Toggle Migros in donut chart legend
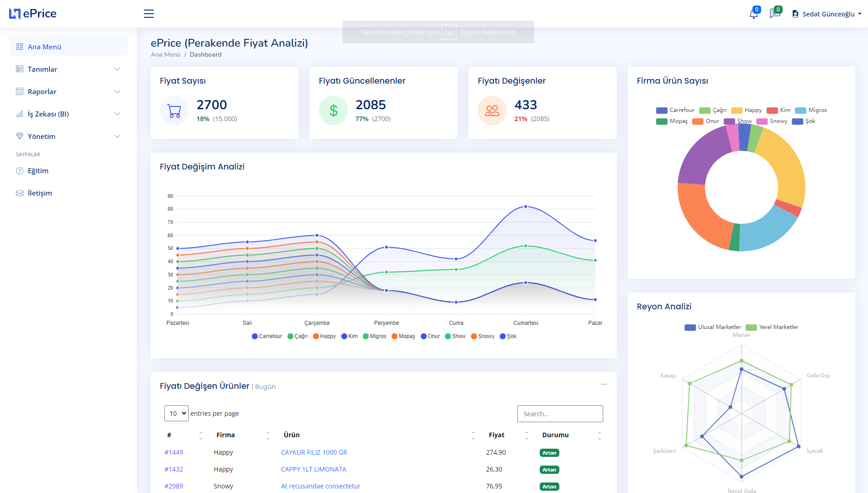 [811, 110]
